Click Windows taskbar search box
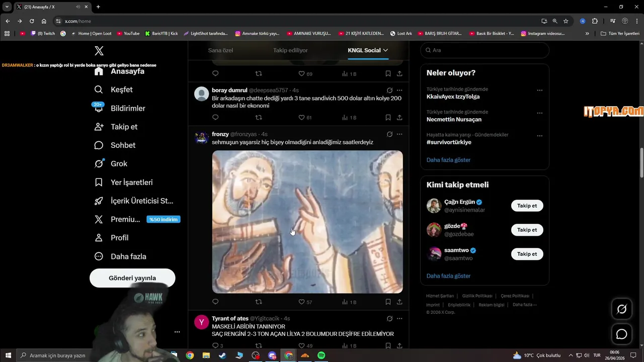The image size is (644, 362). [55, 355]
